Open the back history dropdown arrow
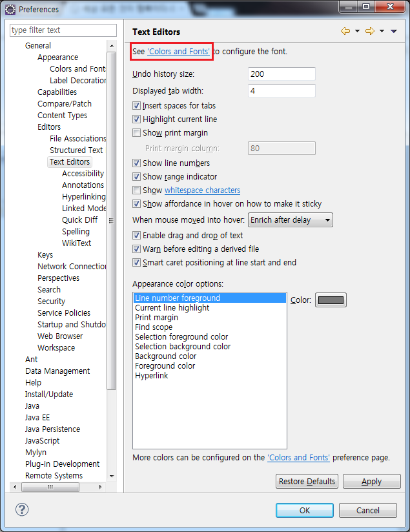This screenshot has width=410, height=532. [357, 31]
